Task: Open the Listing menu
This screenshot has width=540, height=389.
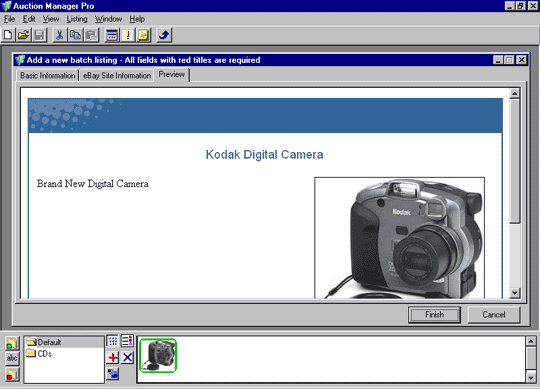Action: pyautogui.click(x=77, y=19)
